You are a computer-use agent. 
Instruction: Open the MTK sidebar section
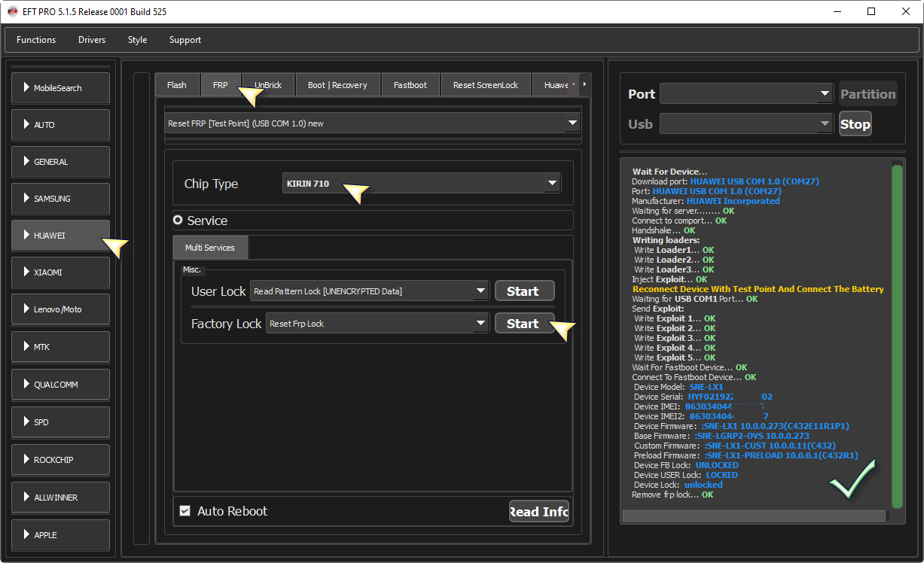(61, 347)
